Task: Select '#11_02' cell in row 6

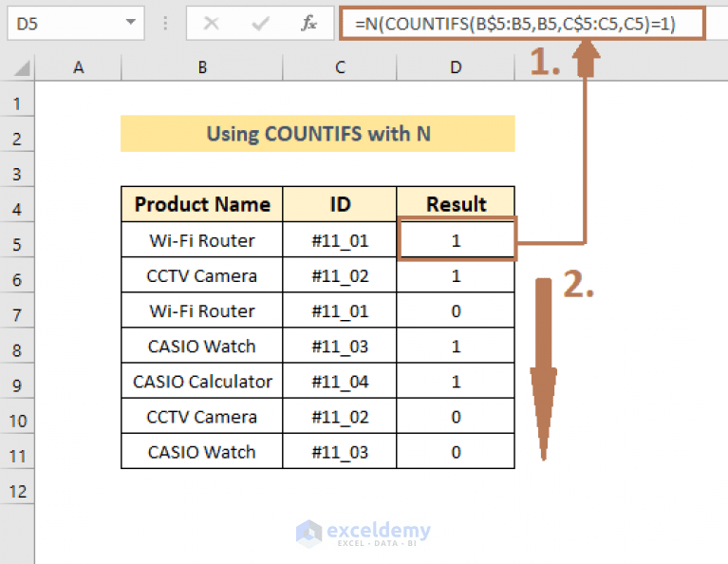Action: (x=340, y=275)
